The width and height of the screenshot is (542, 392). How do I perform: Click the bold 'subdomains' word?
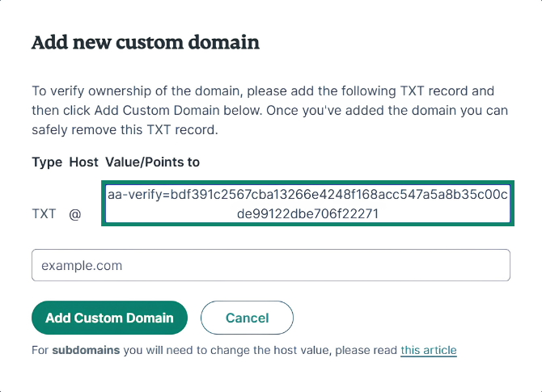coord(86,350)
